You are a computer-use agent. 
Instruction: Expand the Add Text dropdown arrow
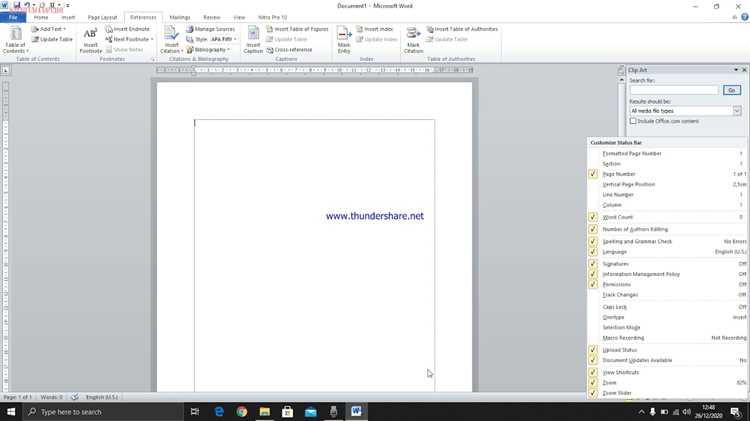click(x=65, y=29)
